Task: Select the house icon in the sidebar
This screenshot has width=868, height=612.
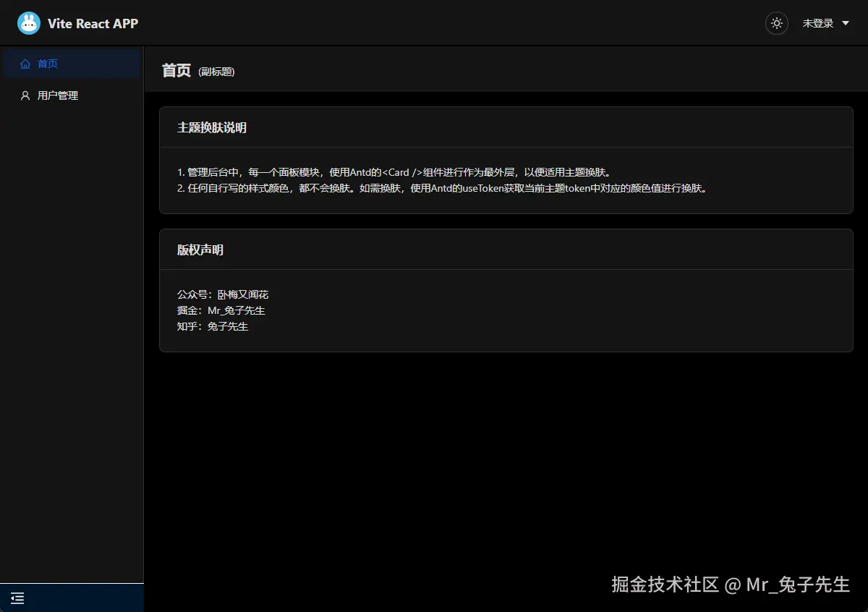Action: click(25, 64)
